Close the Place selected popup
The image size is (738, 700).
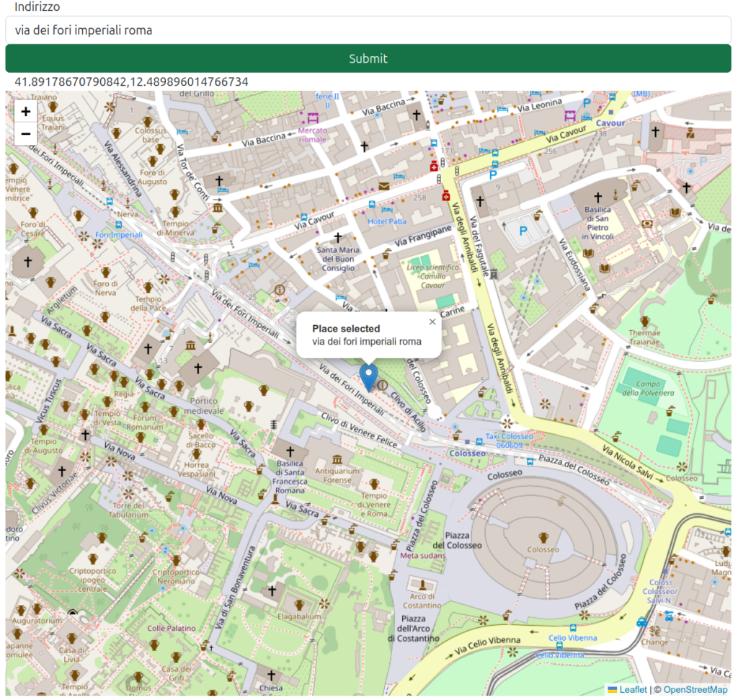[432, 322]
